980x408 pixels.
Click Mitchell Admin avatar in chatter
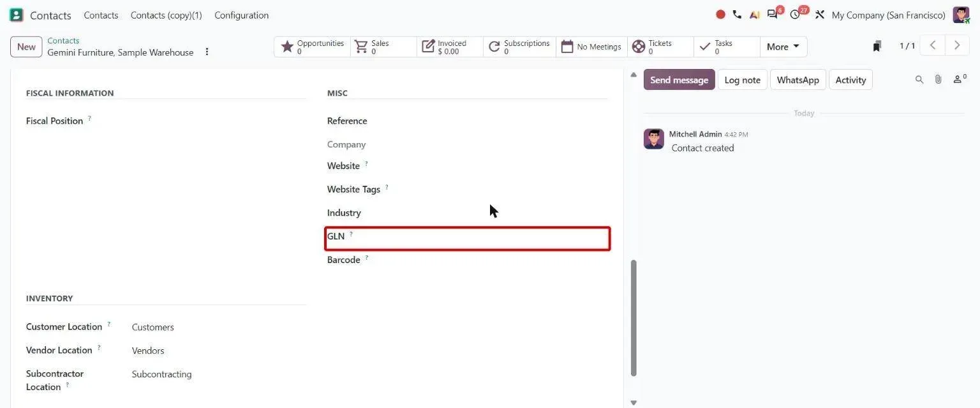[653, 139]
